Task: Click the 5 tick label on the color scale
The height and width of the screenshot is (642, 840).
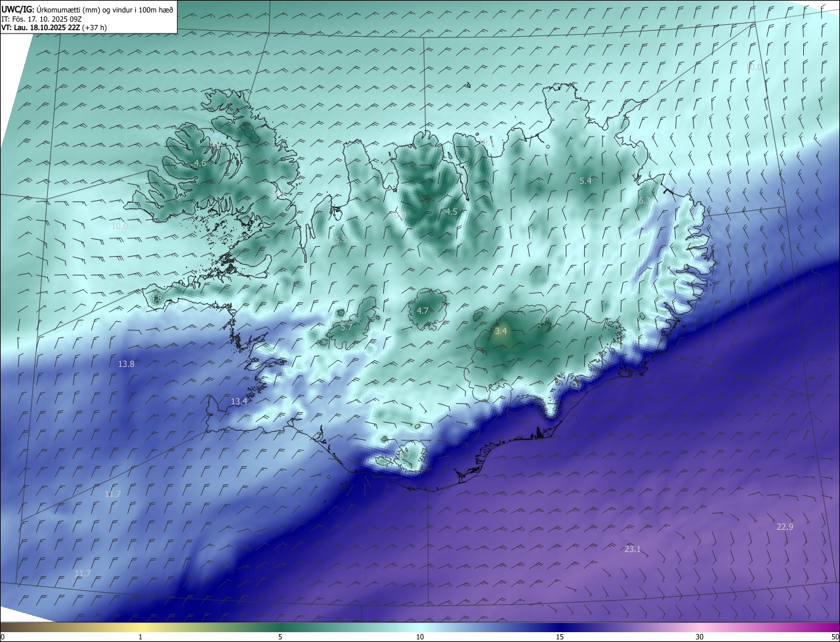Action: (280, 637)
